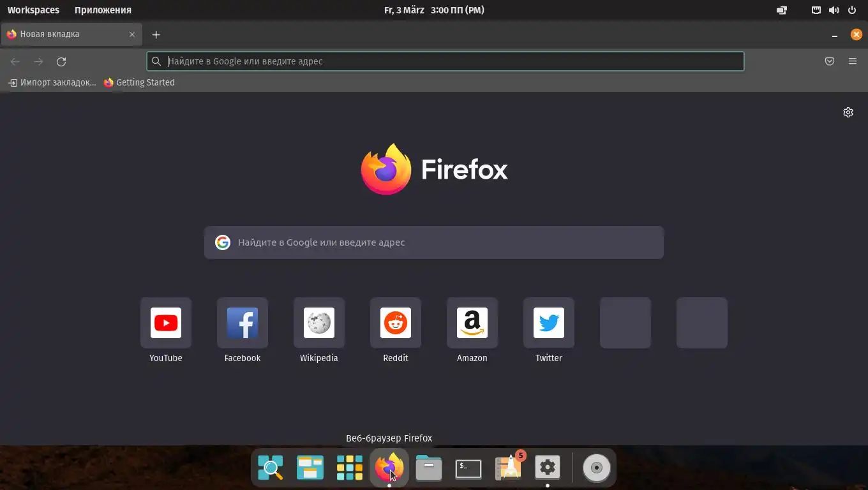Click the Save to Pocket icon

point(830,61)
